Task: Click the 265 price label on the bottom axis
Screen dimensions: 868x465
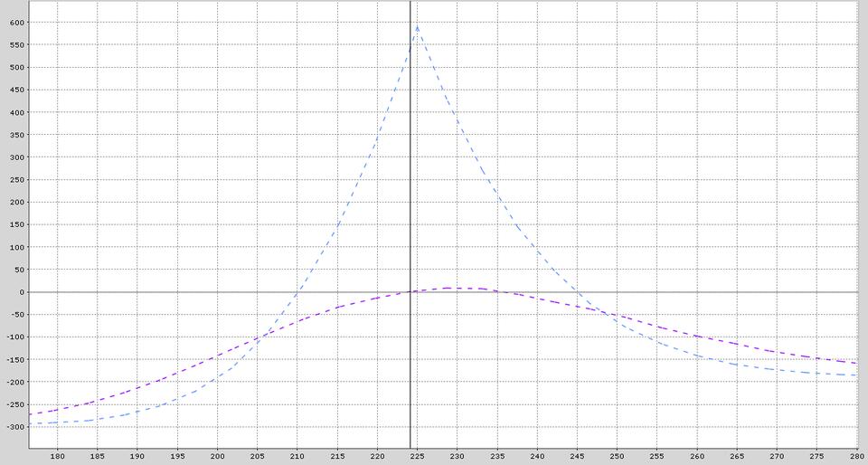Action: (738, 456)
